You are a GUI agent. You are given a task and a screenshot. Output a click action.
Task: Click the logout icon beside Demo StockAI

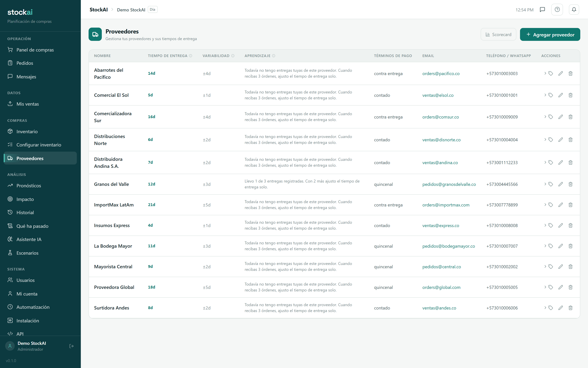(x=71, y=346)
